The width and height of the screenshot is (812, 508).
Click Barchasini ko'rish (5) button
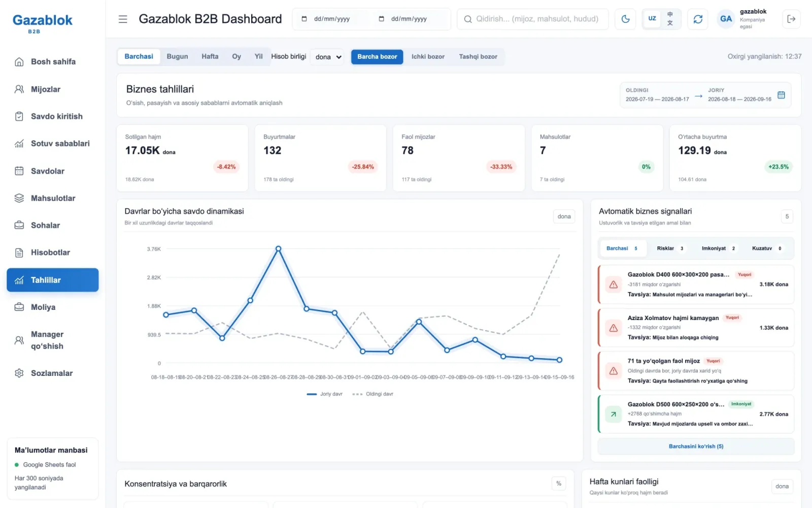coord(696,447)
